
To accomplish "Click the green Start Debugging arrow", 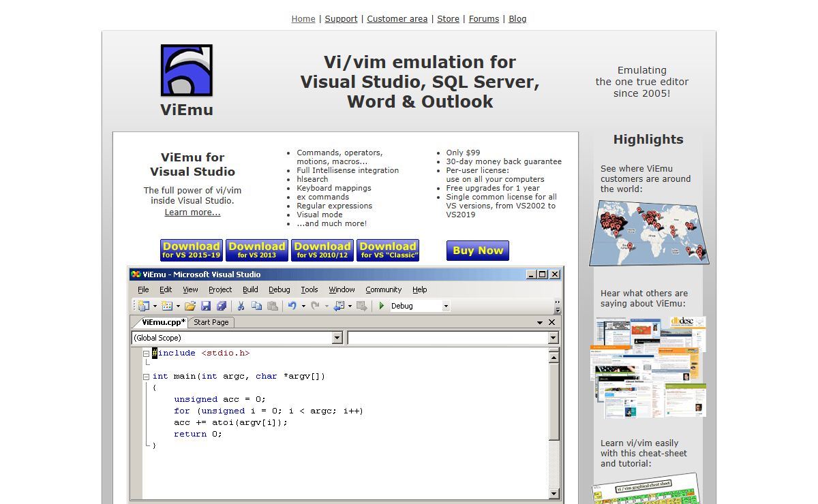I will coord(382,306).
